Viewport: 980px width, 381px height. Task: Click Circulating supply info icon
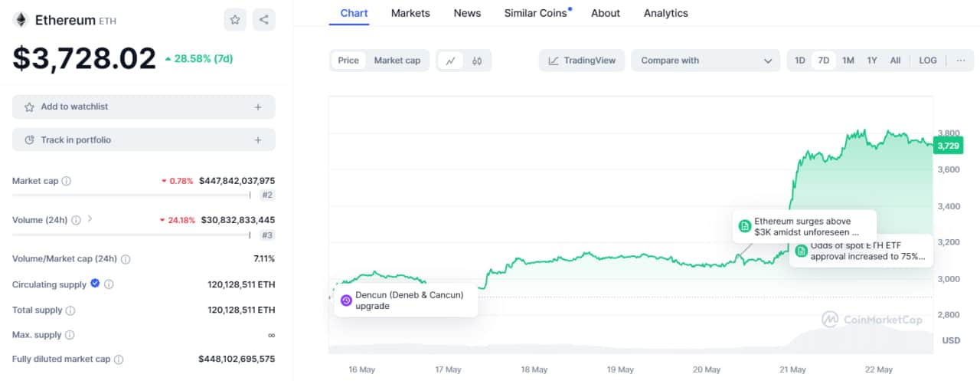click(109, 284)
